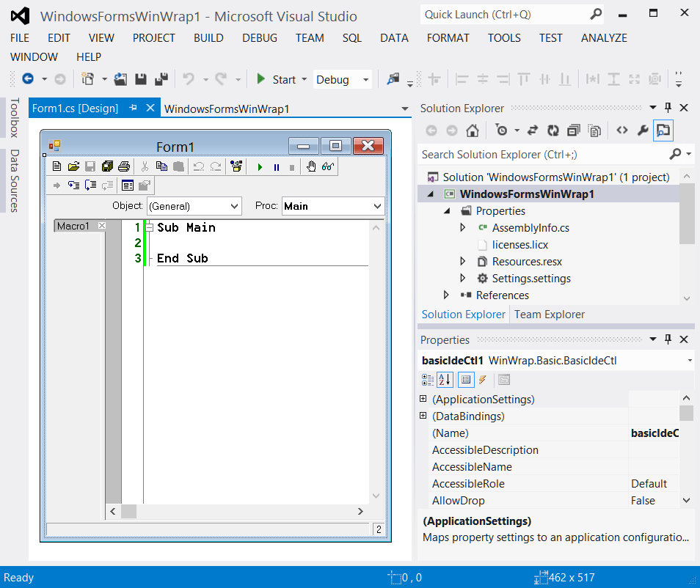The width and height of the screenshot is (700, 588).
Task: Pause the macro with the blue pause icon
Action: coord(277,167)
